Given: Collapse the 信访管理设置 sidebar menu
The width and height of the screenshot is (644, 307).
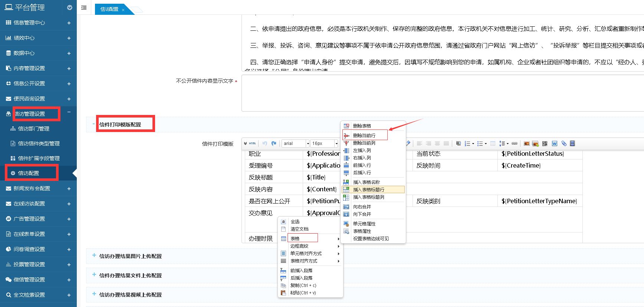Looking at the screenshot, I should (x=69, y=112).
